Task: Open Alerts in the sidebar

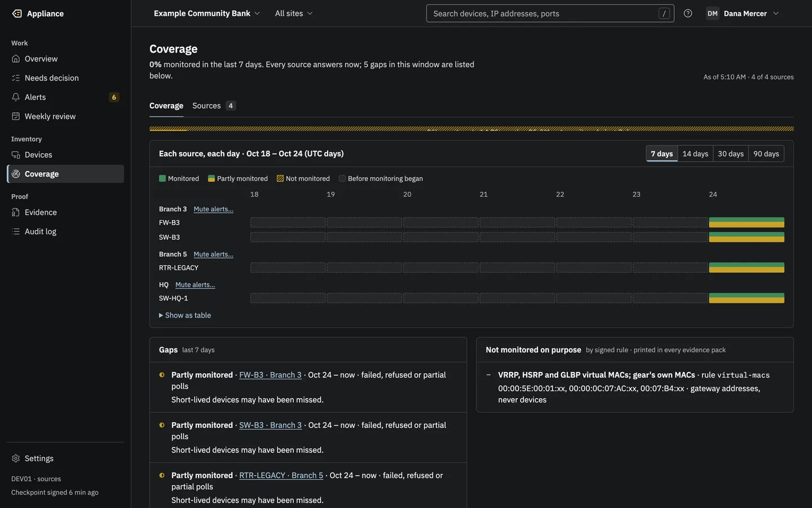Action: (x=65, y=97)
